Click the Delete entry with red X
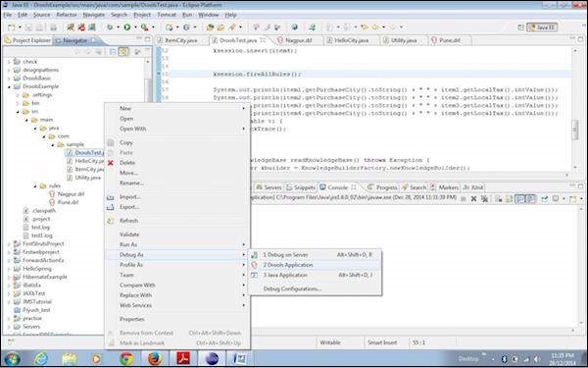The image size is (588, 368). click(126, 163)
